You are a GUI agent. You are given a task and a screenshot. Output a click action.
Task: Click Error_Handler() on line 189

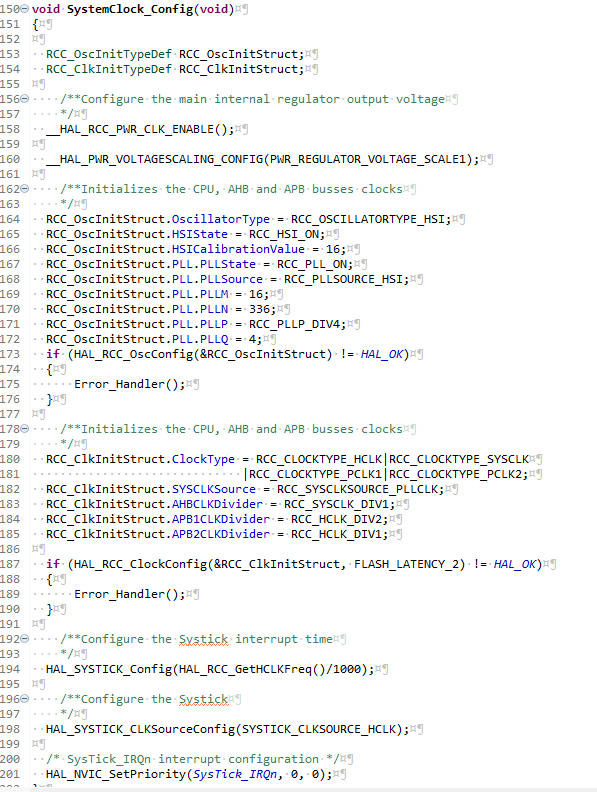coord(126,595)
